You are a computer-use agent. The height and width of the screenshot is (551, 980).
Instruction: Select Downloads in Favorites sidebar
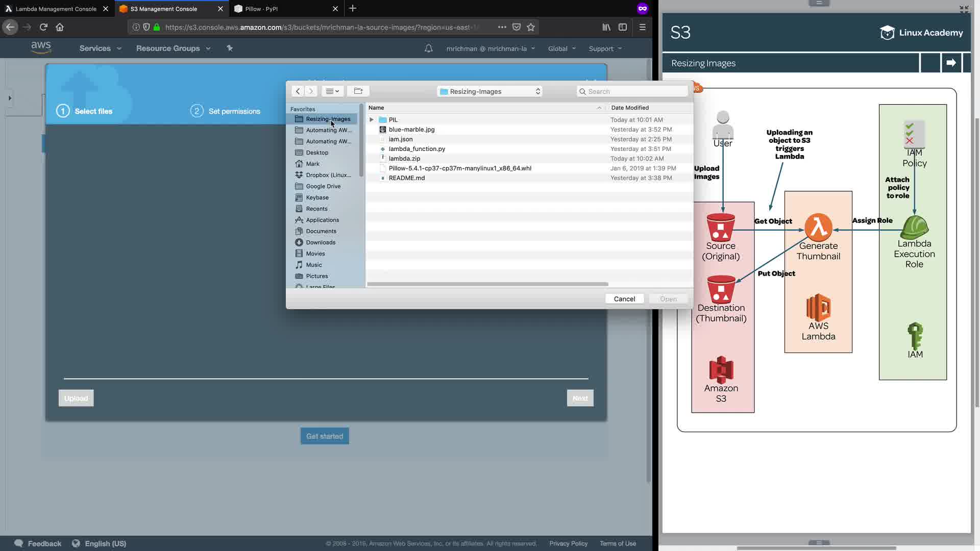pos(321,242)
